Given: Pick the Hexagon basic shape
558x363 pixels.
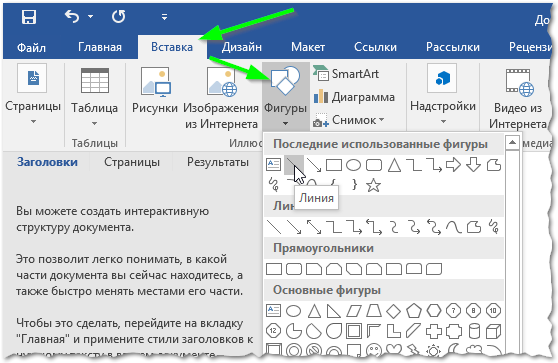Looking at the screenshot, I should click(x=434, y=311).
